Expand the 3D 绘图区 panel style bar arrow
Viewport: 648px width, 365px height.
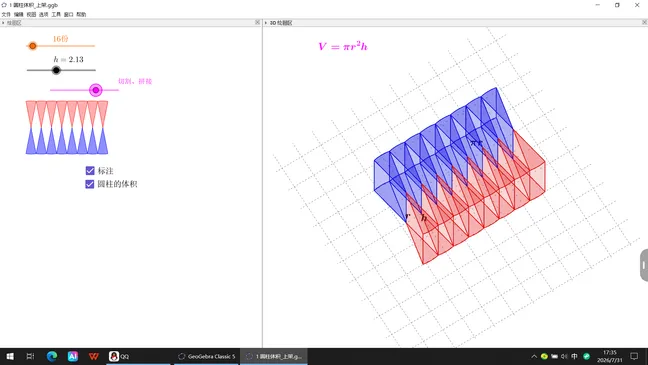pos(266,23)
